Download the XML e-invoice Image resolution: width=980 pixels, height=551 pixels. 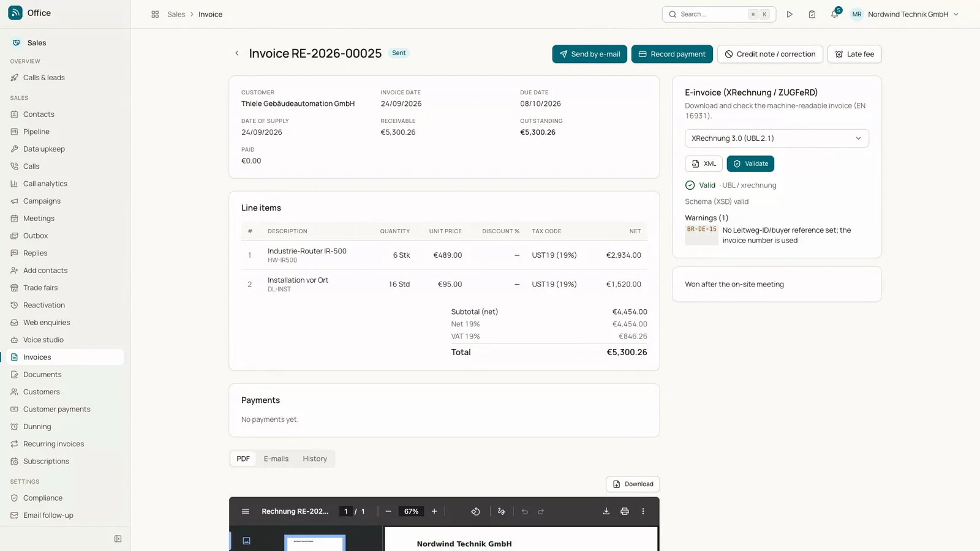pyautogui.click(x=704, y=163)
